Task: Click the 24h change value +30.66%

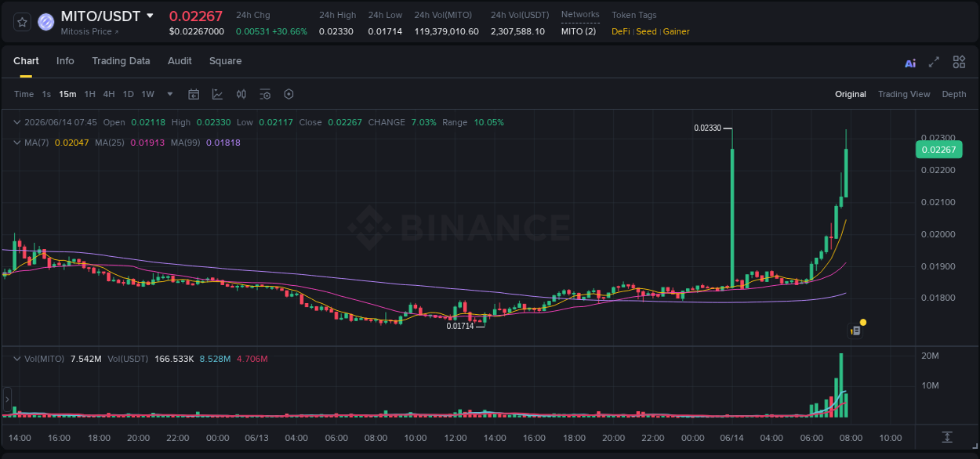Action: click(x=289, y=31)
